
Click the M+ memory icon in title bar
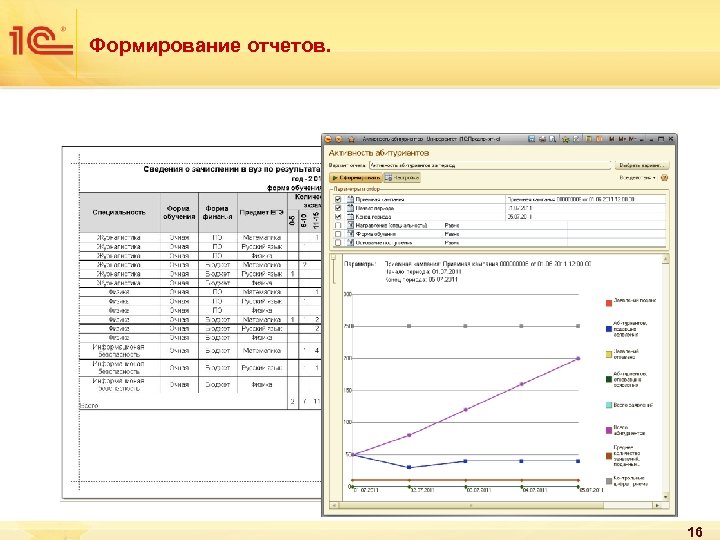pyautogui.click(x=622, y=139)
